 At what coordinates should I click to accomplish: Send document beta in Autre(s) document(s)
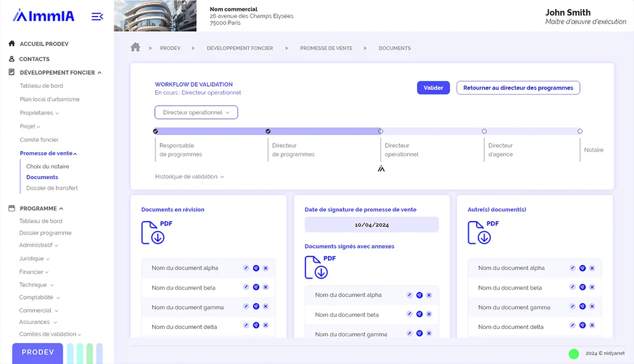(x=582, y=287)
